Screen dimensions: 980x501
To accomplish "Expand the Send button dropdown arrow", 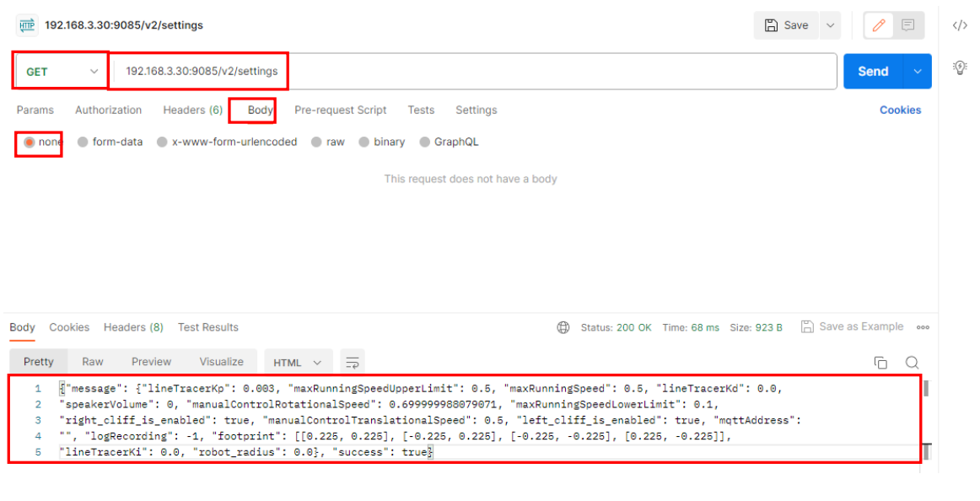I will [918, 72].
